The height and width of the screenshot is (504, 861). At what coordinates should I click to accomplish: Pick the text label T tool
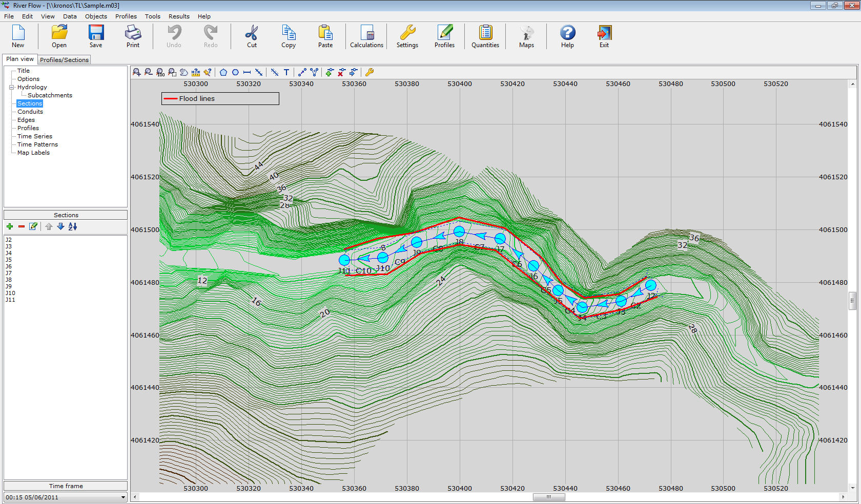pos(286,72)
